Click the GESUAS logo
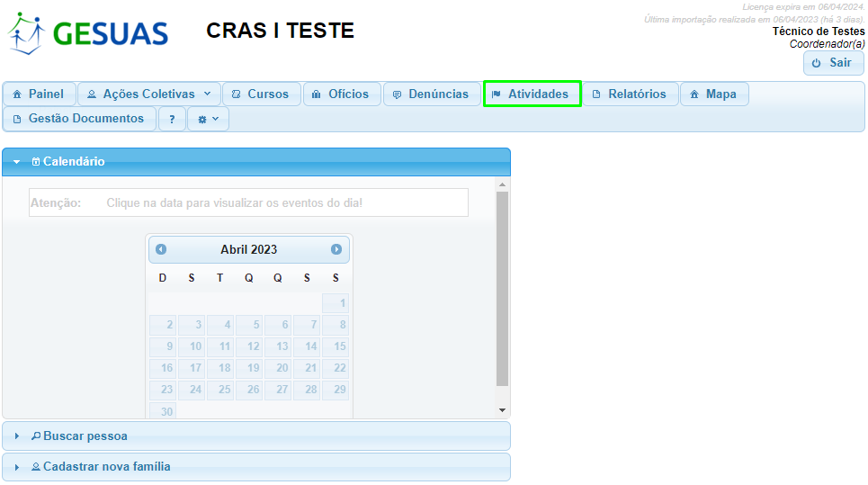 tap(87, 33)
